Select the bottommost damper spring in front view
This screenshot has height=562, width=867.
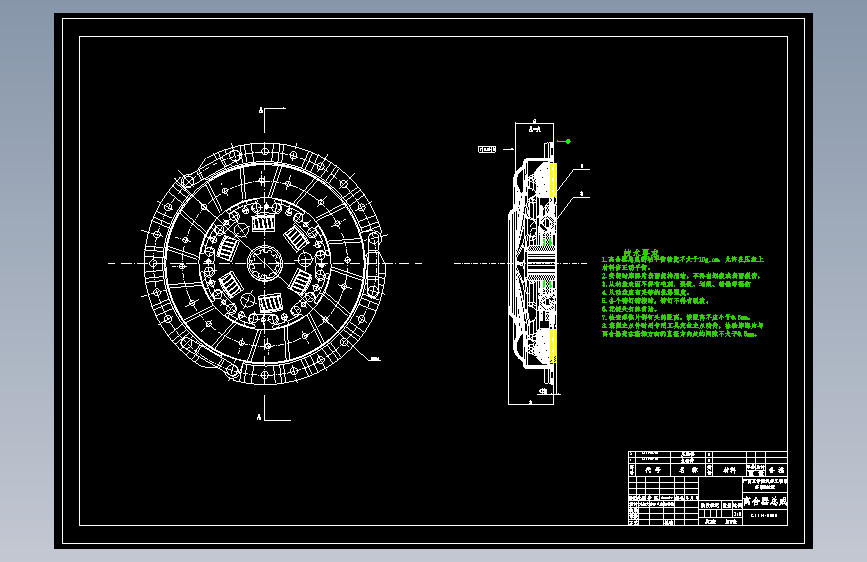tap(270, 303)
